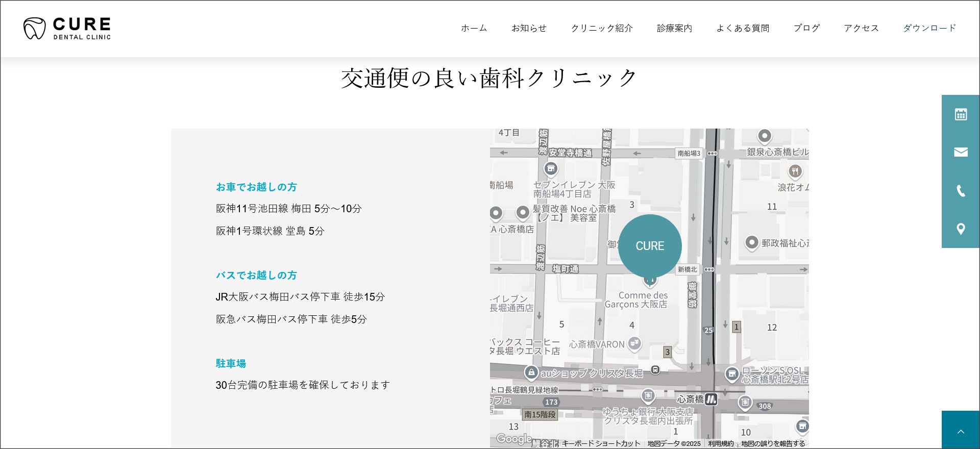
Task: Click the auショップクリスタ長堀 shop marker
Action: [531, 372]
